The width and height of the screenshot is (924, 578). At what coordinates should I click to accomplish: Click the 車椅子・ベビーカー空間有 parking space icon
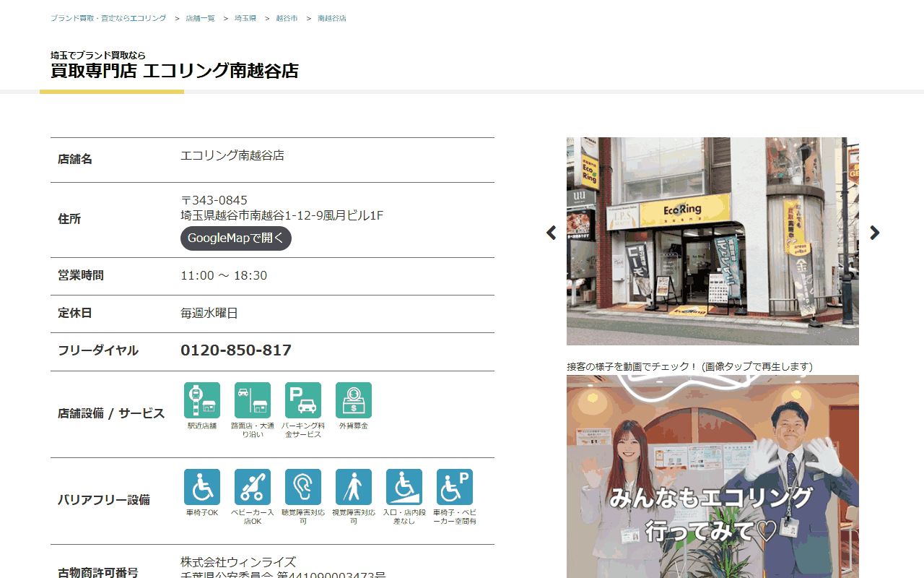pyautogui.click(x=455, y=487)
